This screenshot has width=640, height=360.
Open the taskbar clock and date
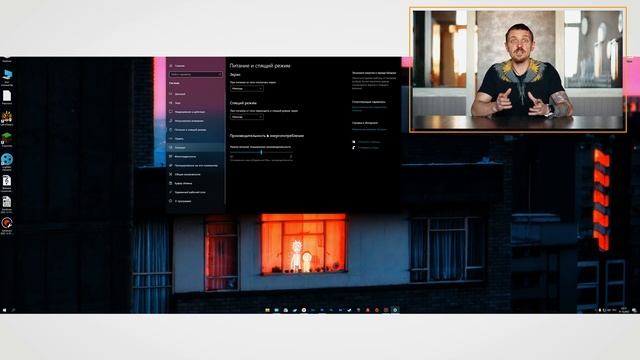point(623,310)
